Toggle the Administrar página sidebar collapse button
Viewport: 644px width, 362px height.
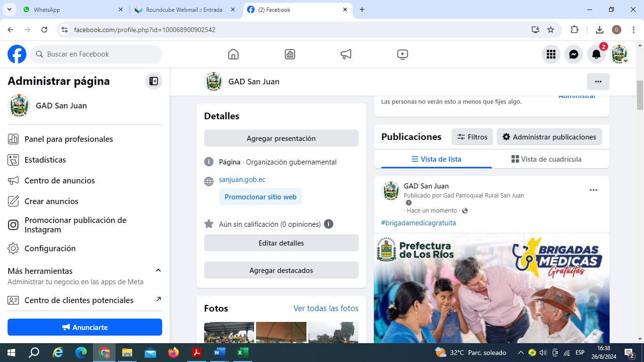pyautogui.click(x=153, y=81)
